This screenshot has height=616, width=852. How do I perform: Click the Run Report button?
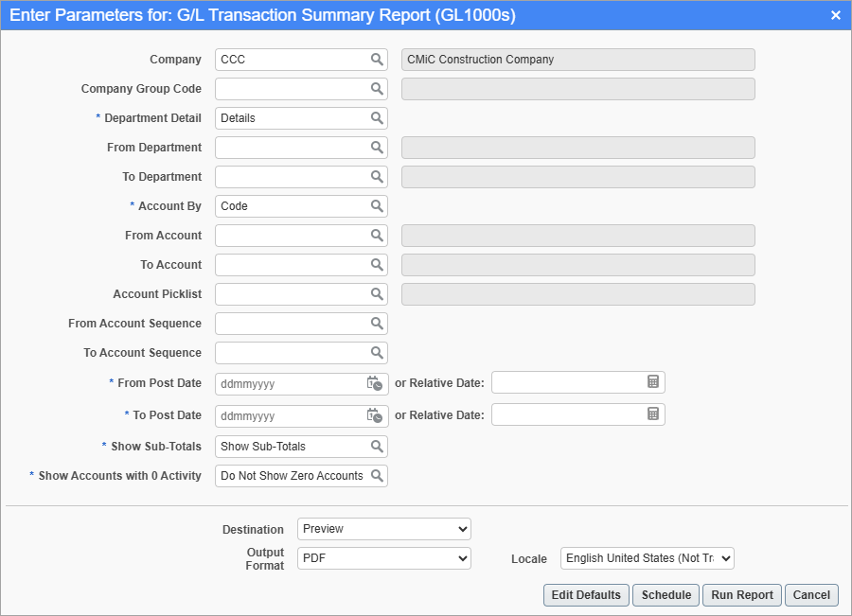click(x=742, y=595)
